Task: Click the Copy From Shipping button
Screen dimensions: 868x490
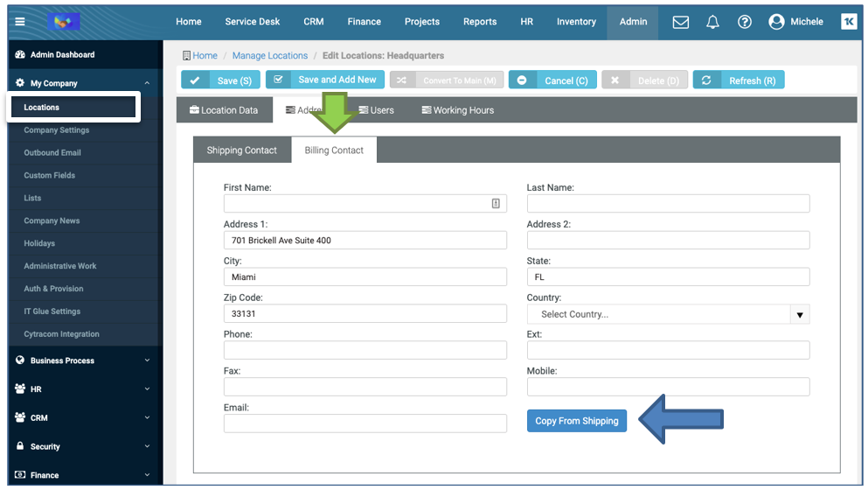Action: pos(576,421)
